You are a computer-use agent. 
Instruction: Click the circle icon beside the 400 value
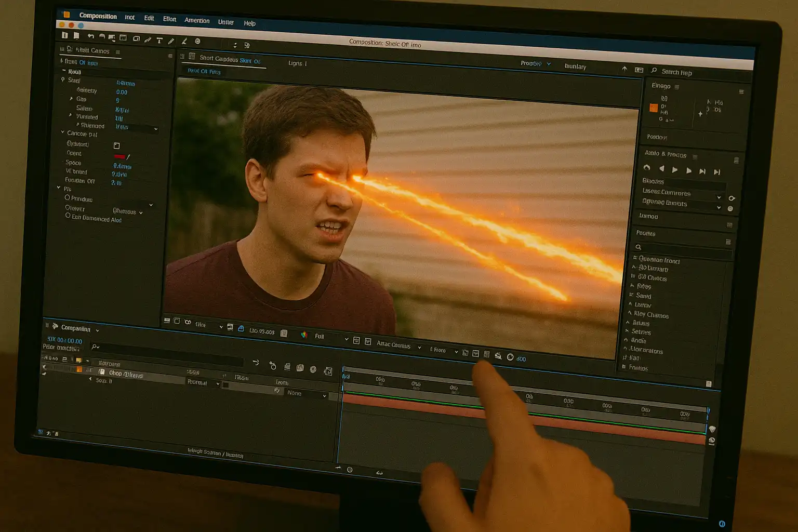pyautogui.click(x=510, y=357)
